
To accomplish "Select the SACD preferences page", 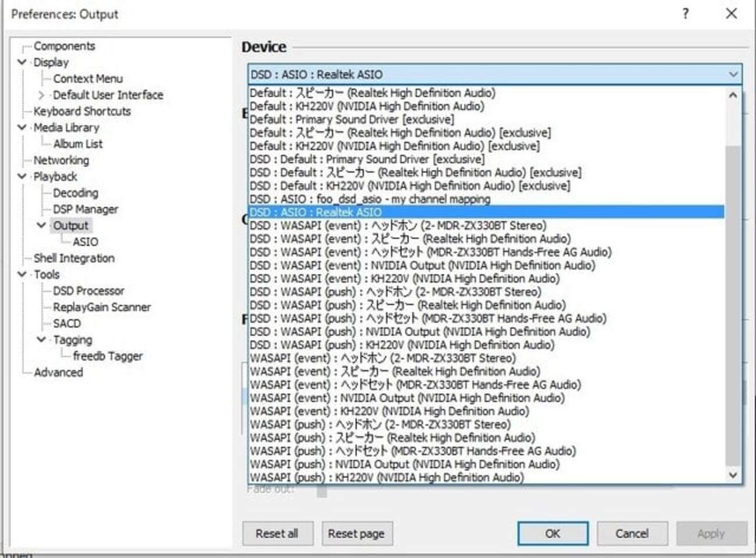I will pyautogui.click(x=67, y=322).
